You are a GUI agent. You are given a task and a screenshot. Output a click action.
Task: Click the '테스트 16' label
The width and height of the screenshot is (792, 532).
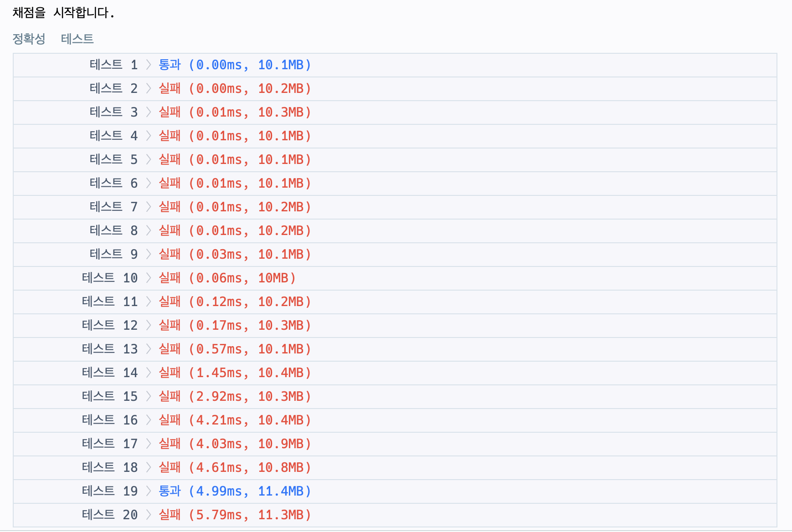(x=110, y=420)
